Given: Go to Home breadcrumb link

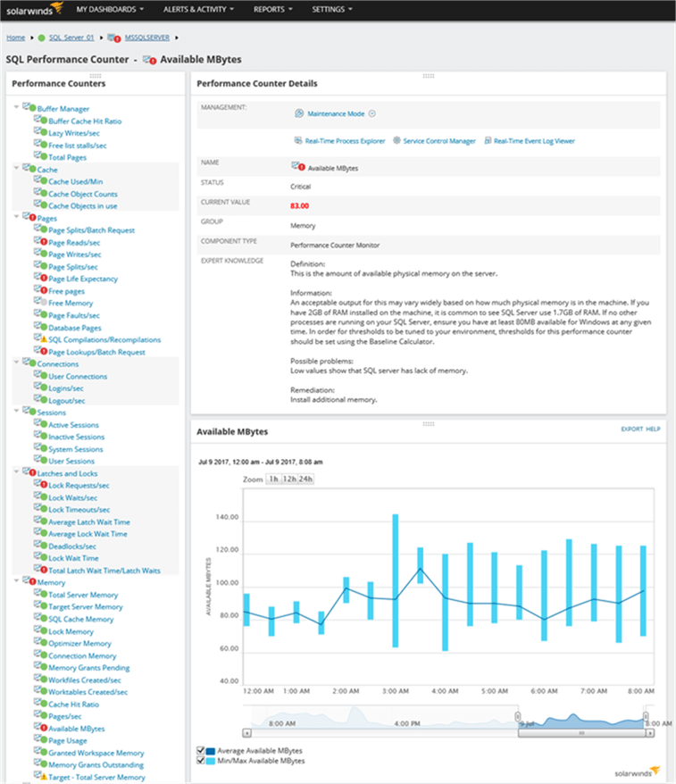Looking at the screenshot, I should pyautogui.click(x=15, y=38).
